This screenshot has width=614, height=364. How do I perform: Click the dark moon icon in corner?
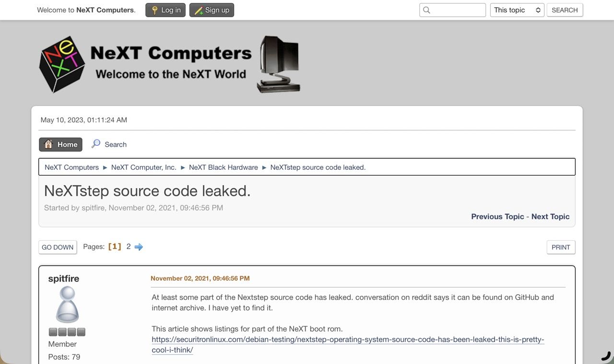coord(606,356)
